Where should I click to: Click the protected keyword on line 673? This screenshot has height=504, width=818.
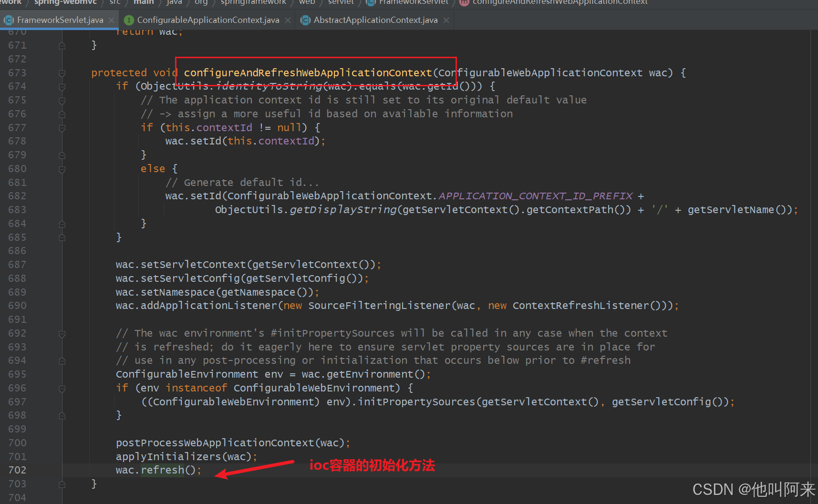(x=119, y=73)
